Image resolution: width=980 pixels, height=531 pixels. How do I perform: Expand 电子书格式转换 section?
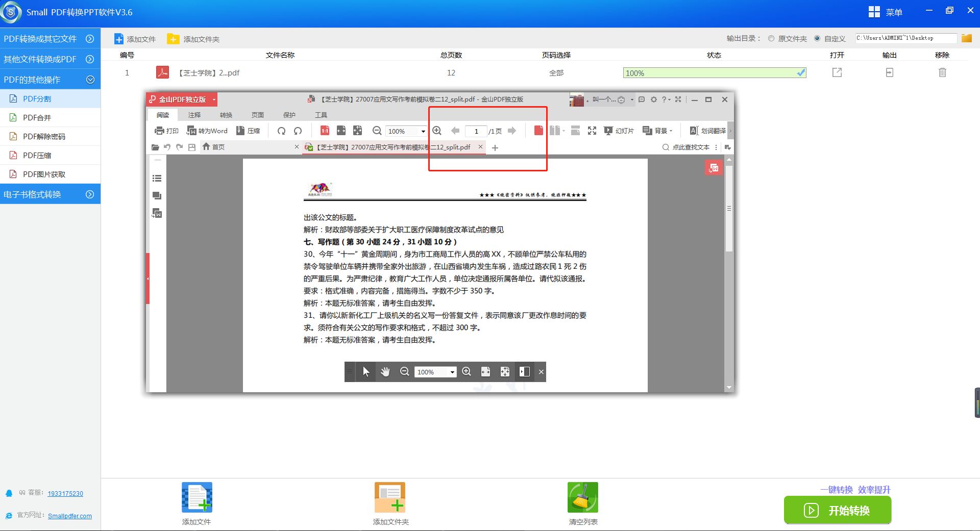point(50,194)
